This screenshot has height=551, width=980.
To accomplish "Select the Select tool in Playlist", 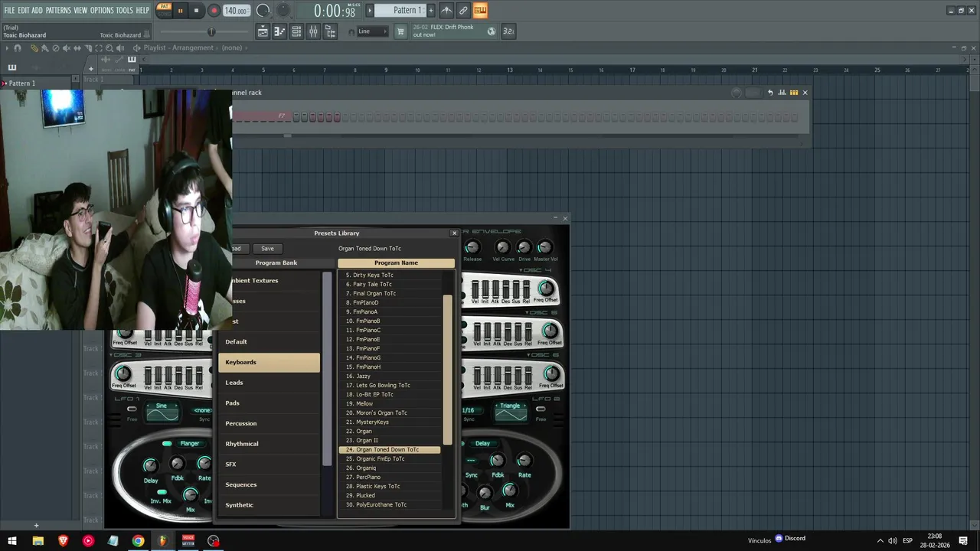I will point(99,47).
